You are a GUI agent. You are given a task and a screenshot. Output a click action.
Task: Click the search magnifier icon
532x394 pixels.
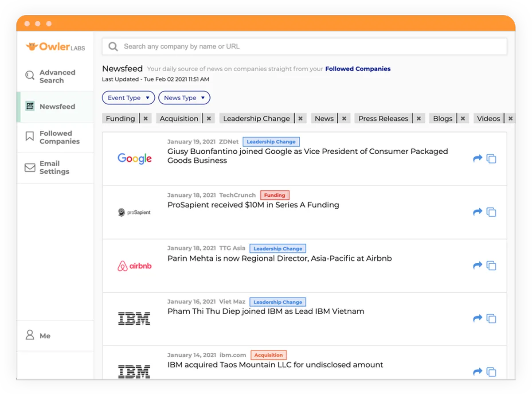113,47
